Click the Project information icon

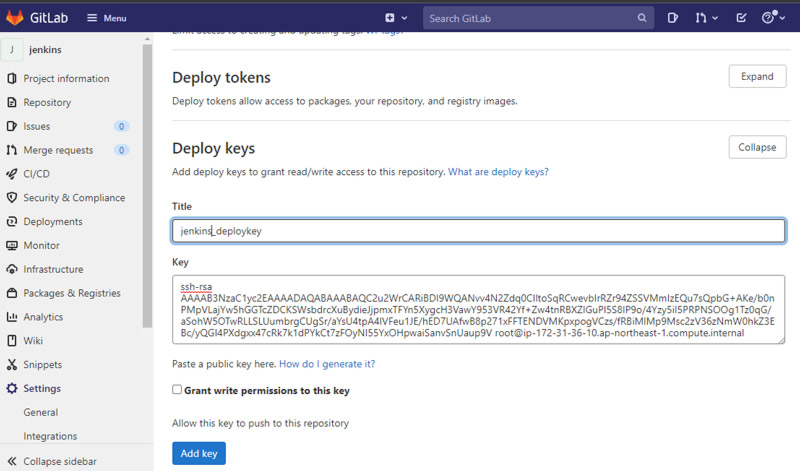[12, 78]
